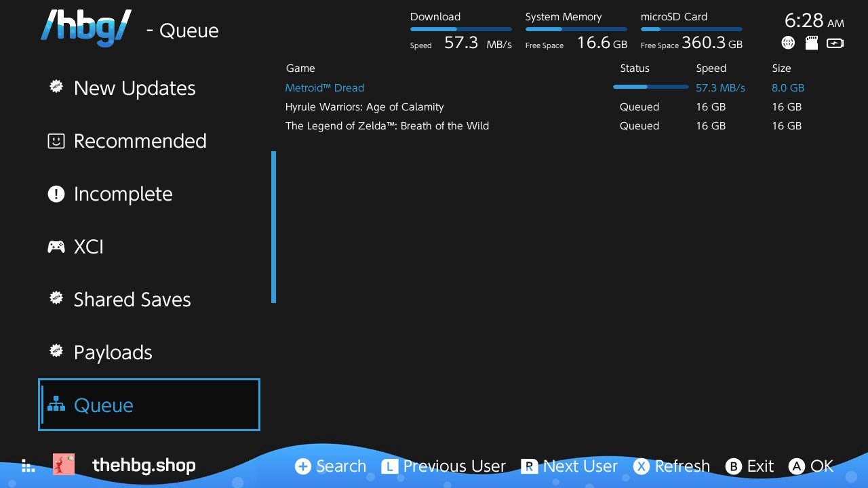Image resolution: width=868 pixels, height=488 pixels.
Task: Click the Speed column header
Action: coord(711,68)
